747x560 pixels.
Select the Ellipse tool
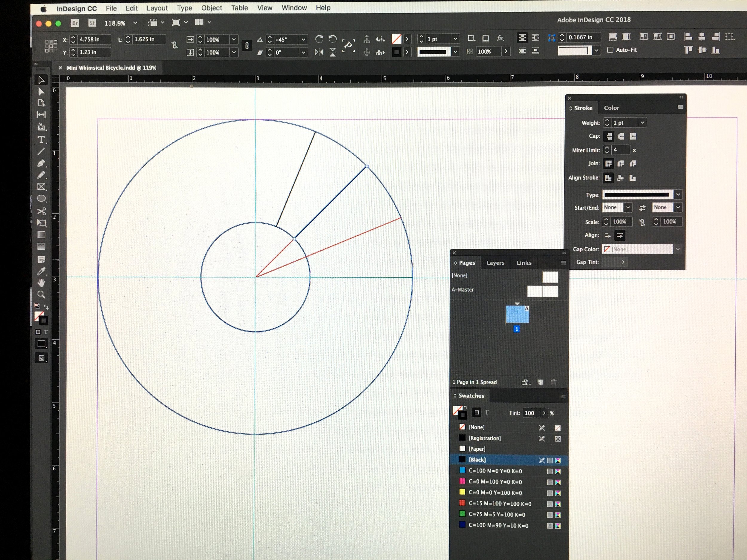pyautogui.click(x=41, y=199)
